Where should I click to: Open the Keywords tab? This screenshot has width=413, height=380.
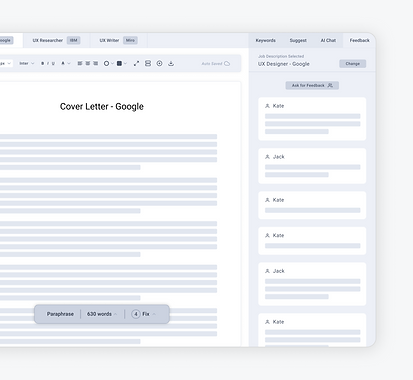click(x=266, y=40)
